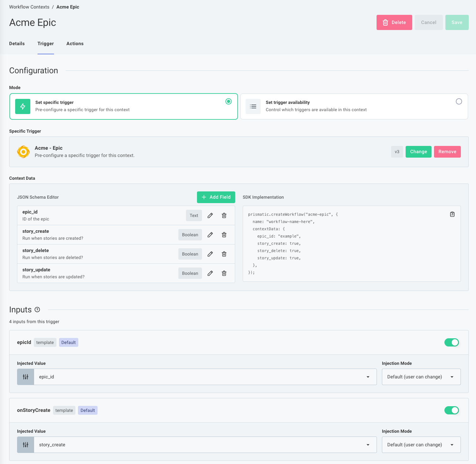The image size is (476, 464).
Task: Delete the story_update field via its trash icon
Action: (x=224, y=273)
